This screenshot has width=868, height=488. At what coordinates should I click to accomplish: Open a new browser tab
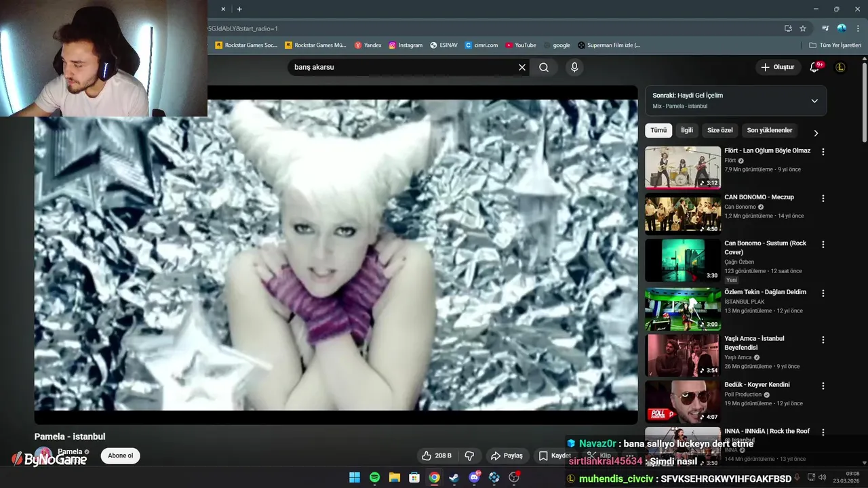[239, 9]
